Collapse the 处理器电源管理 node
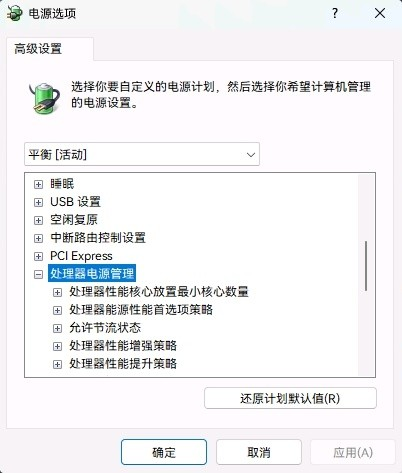 pos(38,274)
